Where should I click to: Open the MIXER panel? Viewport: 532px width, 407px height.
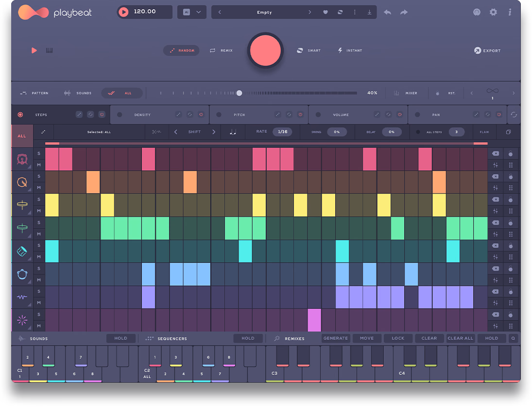(x=406, y=93)
